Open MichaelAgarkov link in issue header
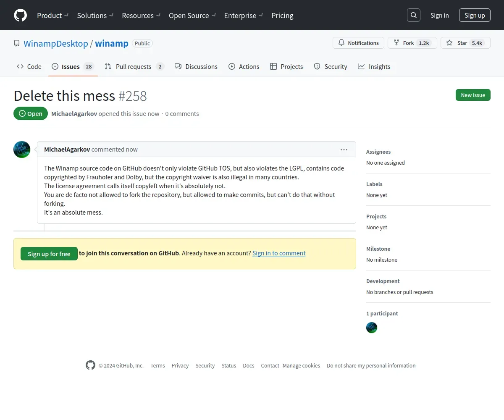 click(x=74, y=113)
